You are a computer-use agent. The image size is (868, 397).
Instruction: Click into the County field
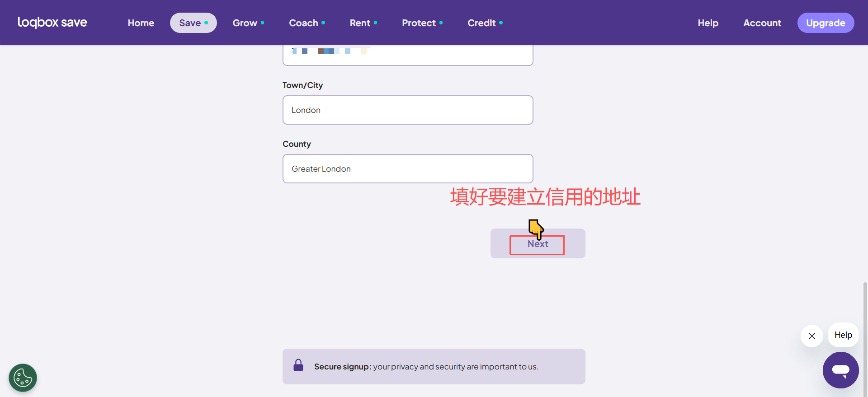[407, 169]
